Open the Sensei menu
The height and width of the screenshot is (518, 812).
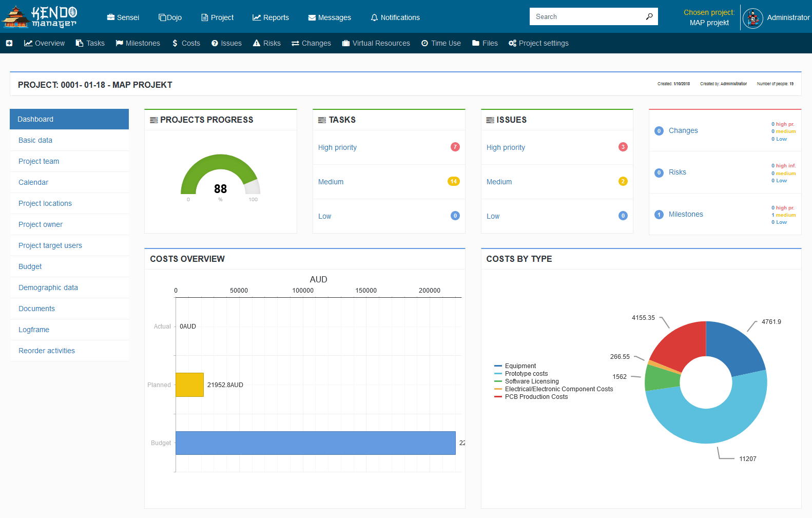point(123,17)
